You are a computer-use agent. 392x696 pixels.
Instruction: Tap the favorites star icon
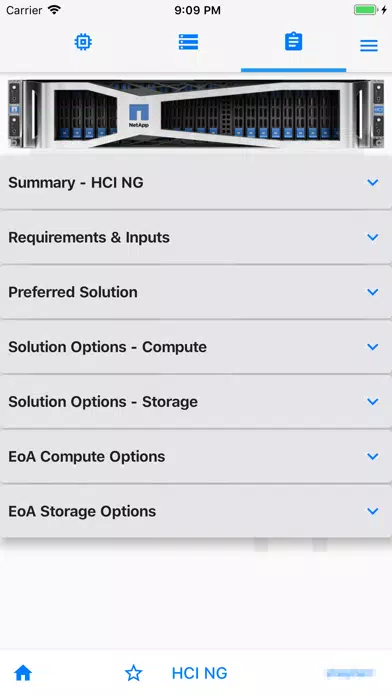pos(133,673)
